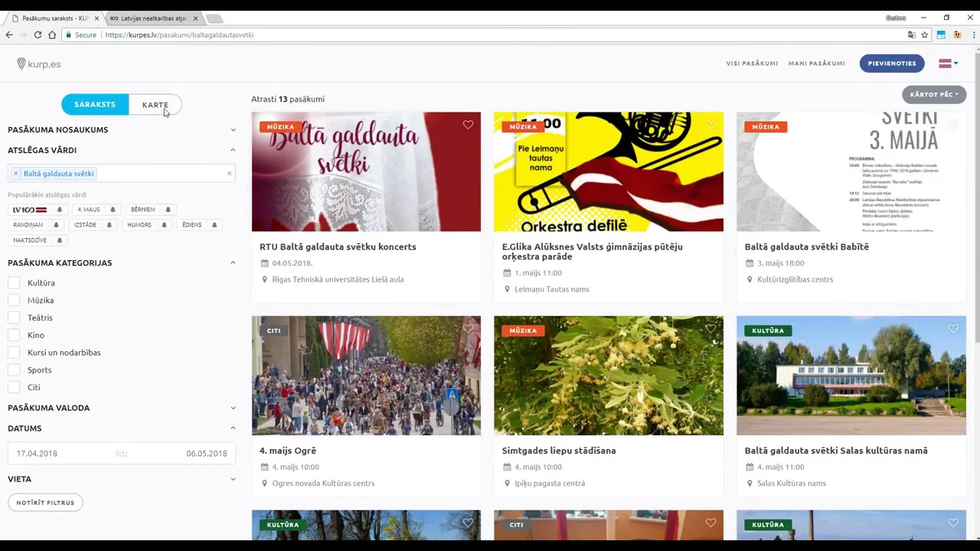Image resolution: width=980 pixels, height=551 pixels.
Task: Favorite the RTU Baltā galdauta koncerts card
Action: [x=468, y=125]
